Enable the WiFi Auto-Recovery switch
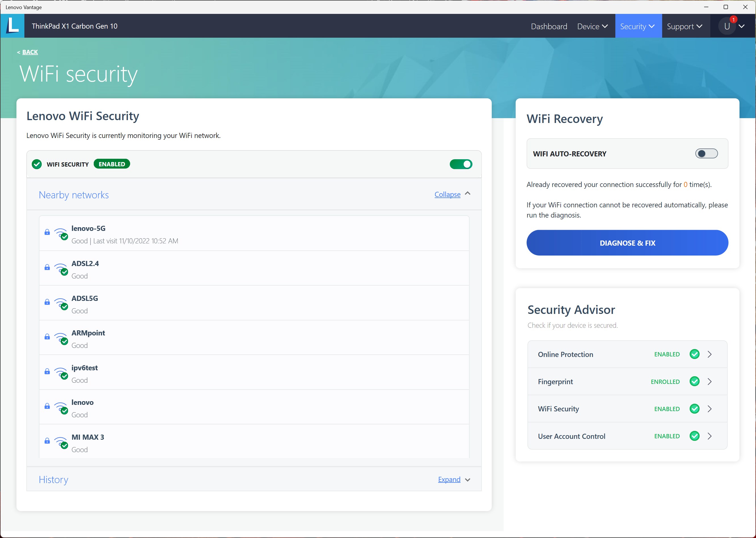756x538 pixels. click(706, 154)
